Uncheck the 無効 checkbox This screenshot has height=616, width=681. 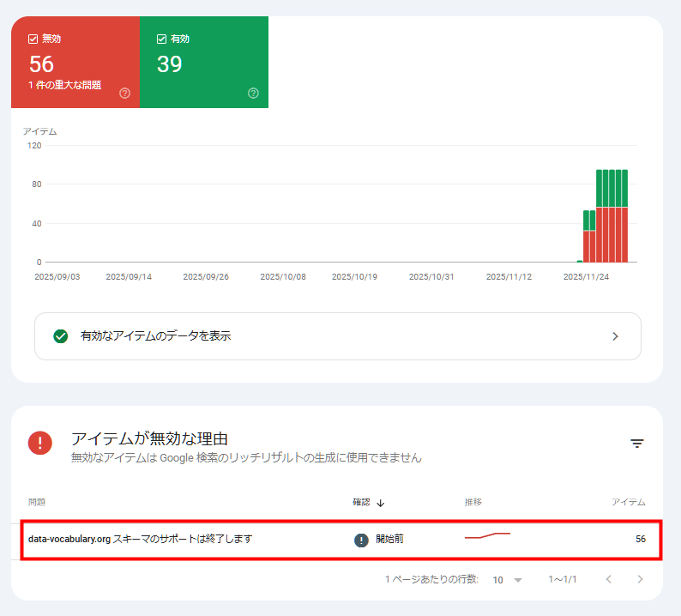point(33,39)
